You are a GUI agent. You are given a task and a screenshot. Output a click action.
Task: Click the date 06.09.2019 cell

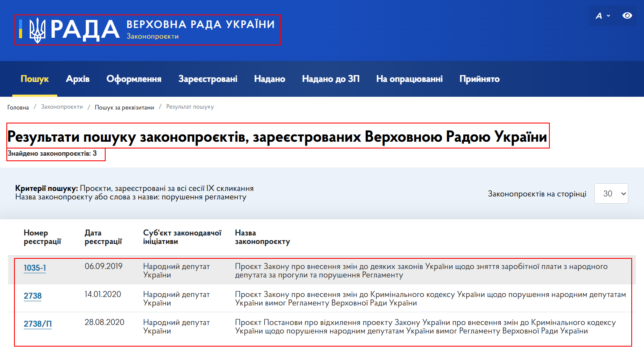104,266
